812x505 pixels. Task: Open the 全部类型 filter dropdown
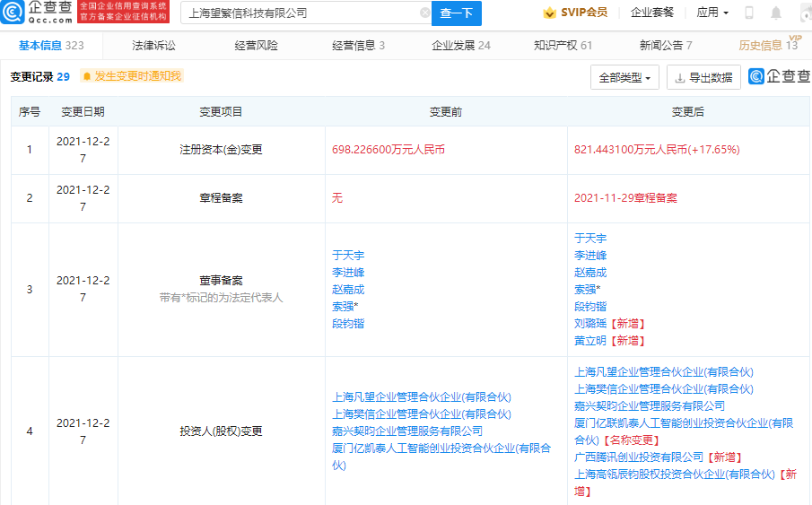click(624, 78)
